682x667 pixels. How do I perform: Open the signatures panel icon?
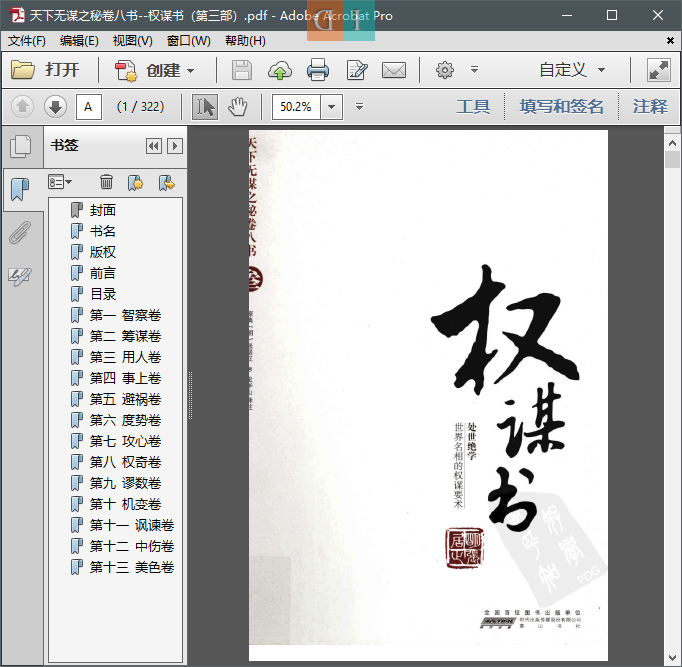pyautogui.click(x=20, y=276)
